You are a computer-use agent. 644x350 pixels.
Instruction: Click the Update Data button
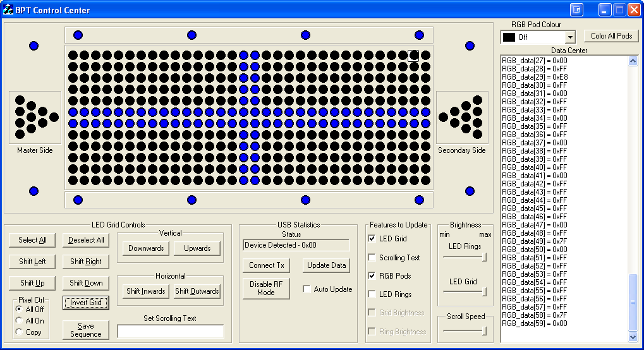326,265
